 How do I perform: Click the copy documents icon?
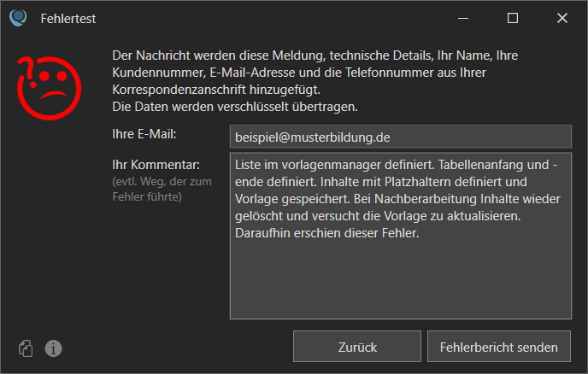[26, 348]
